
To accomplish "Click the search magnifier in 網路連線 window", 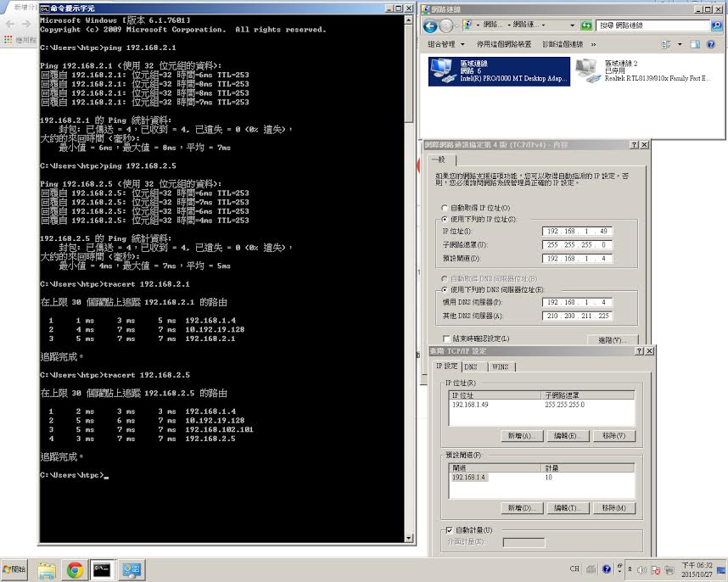I will point(716,25).
